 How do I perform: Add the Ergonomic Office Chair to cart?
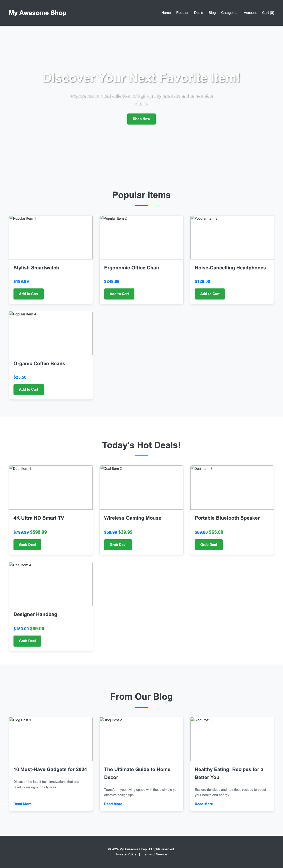pos(119,294)
